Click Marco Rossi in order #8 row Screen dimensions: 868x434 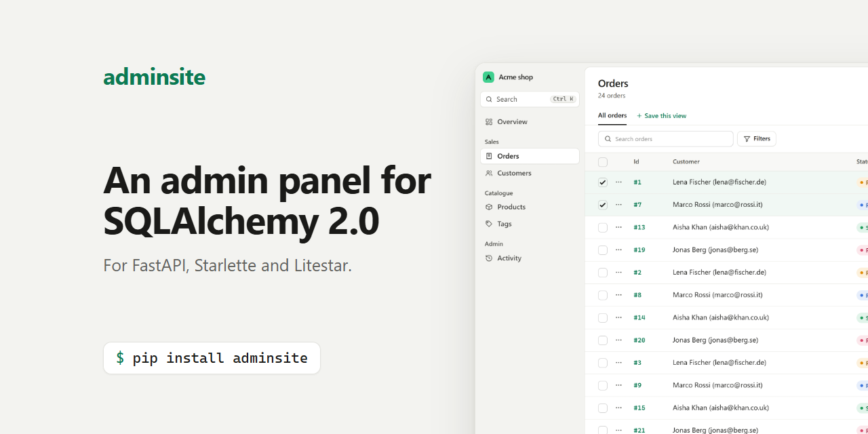click(x=717, y=295)
